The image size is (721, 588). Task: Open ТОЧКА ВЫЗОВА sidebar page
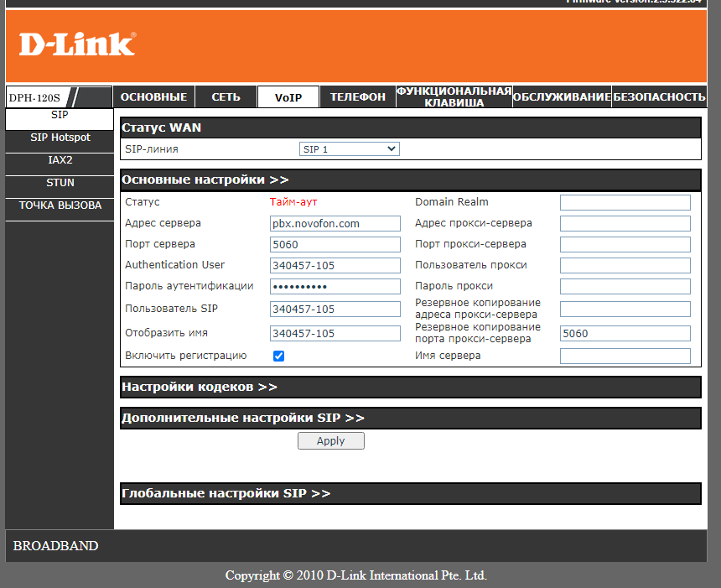pyautogui.click(x=60, y=206)
